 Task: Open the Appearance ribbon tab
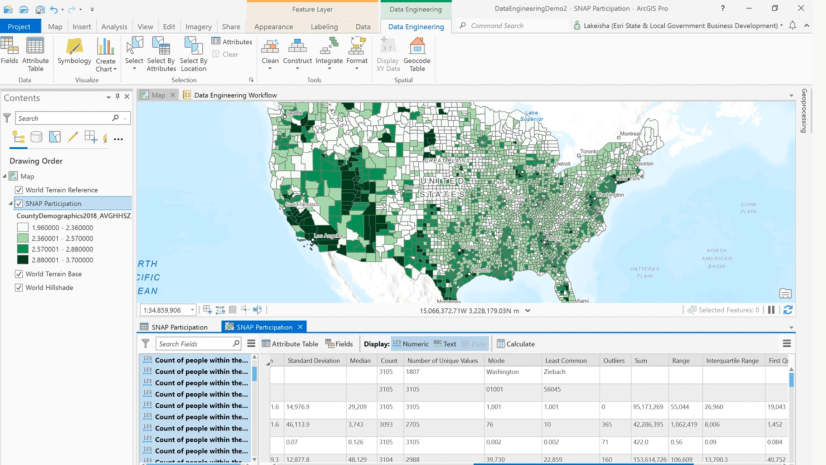[273, 26]
